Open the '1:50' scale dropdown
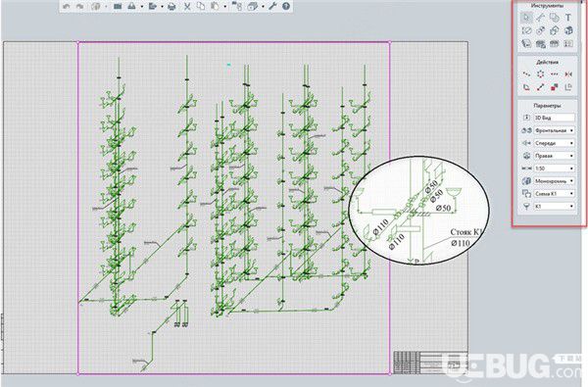 coord(555,169)
